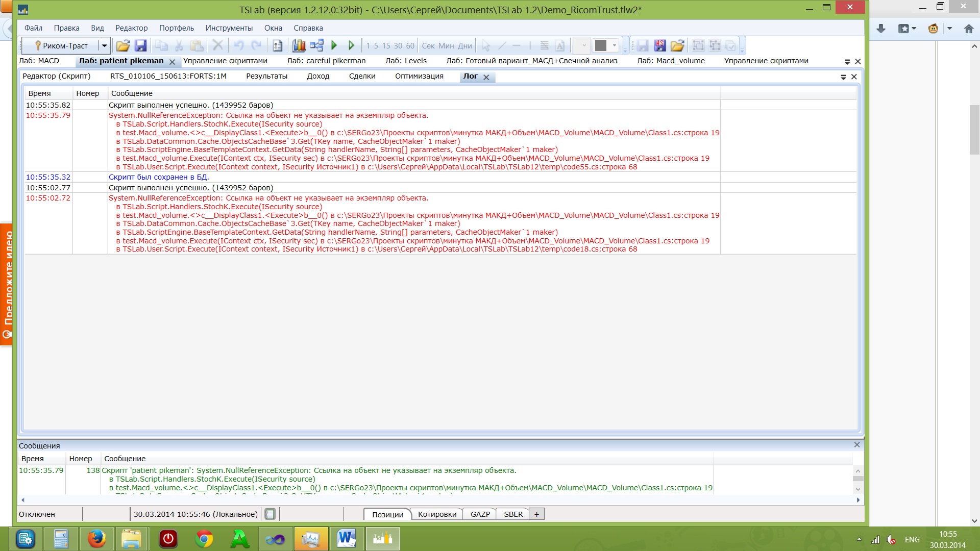
Task: Close the Сообщения panel
Action: point(857,445)
